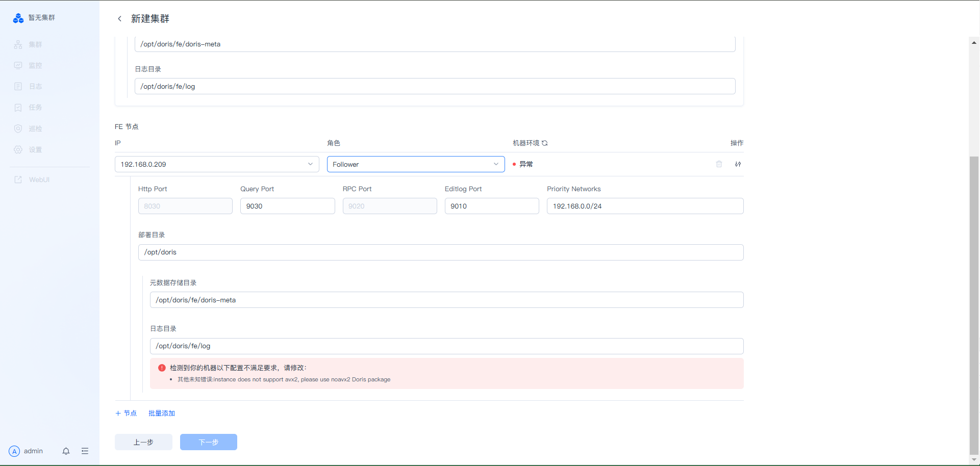Open the IP address dropdown
This screenshot has height=466, width=980.
pyautogui.click(x=217, y=164)
